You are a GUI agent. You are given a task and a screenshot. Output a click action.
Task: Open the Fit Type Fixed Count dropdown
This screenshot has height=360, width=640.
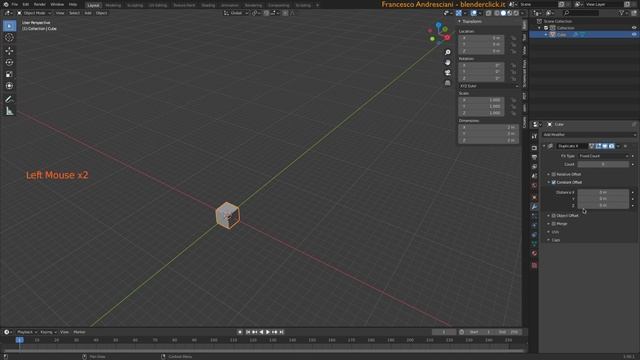(604, 156)
